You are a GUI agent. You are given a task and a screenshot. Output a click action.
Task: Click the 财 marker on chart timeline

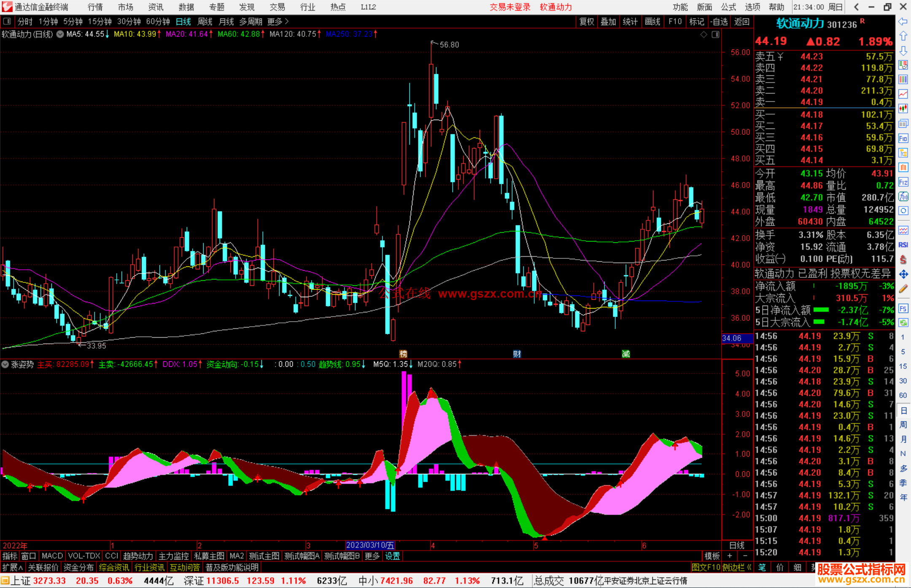pyautogui.click(x=517, y=354)
